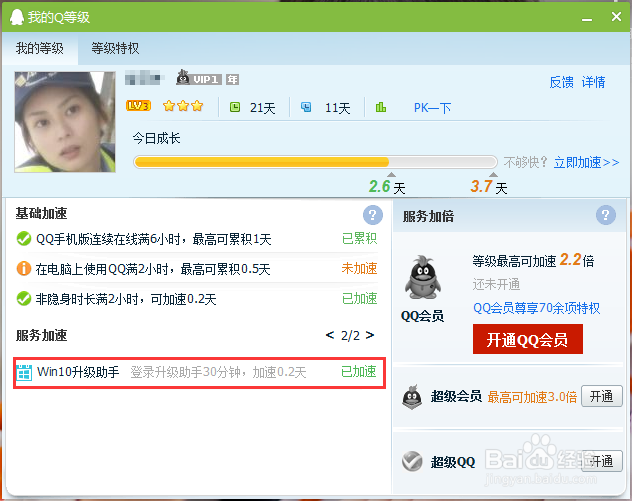Screen dimensions: 632x501
Task: Go to previous 服务加速 page arrow
Action: (x=330, y=335)
